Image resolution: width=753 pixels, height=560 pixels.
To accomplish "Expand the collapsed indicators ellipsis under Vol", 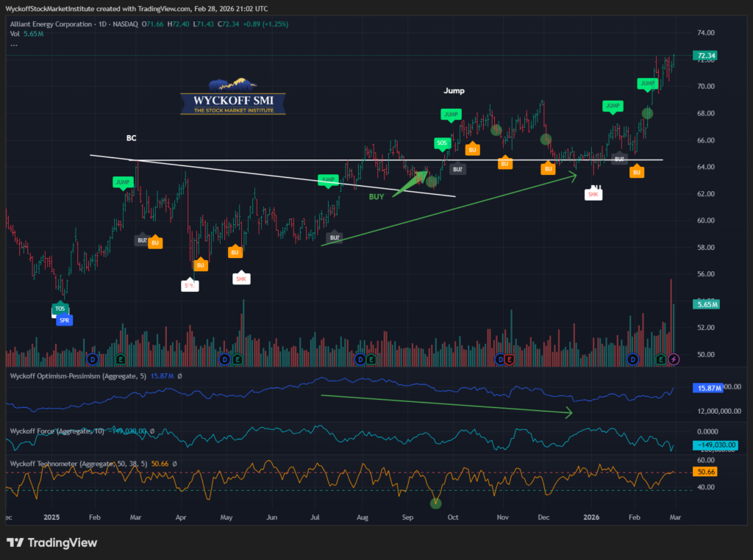I will pyautogui.click(x=14, y=45).
